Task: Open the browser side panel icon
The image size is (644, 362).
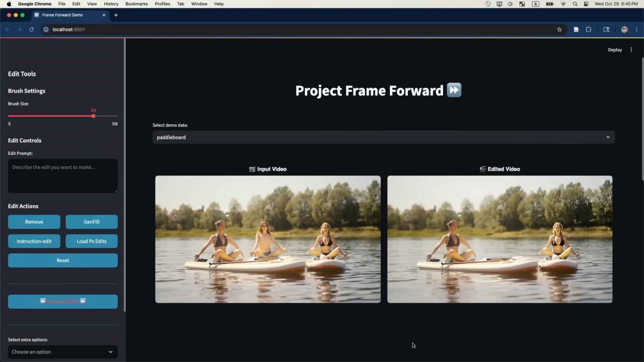Action: [x=606, y=29]
